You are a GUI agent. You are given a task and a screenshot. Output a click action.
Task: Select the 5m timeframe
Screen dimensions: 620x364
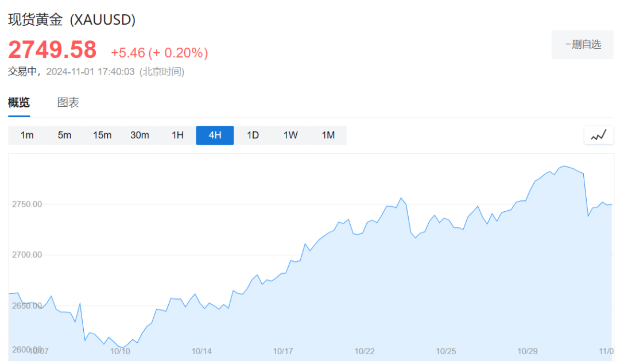pos(64,135)
